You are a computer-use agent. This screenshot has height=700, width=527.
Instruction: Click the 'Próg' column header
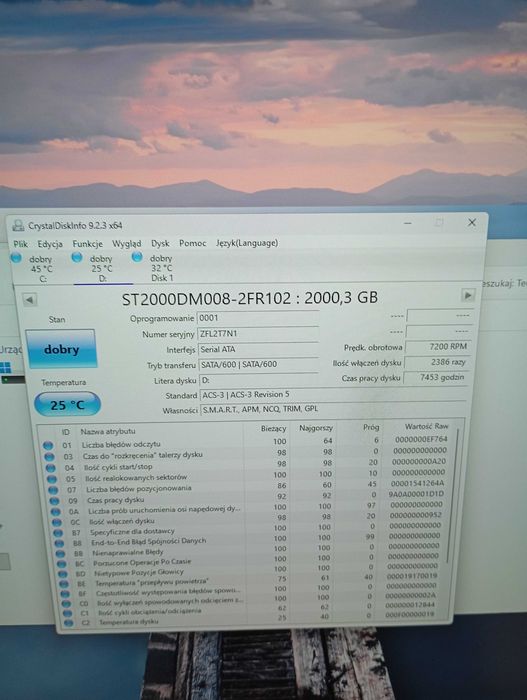[x=371, y=427]
